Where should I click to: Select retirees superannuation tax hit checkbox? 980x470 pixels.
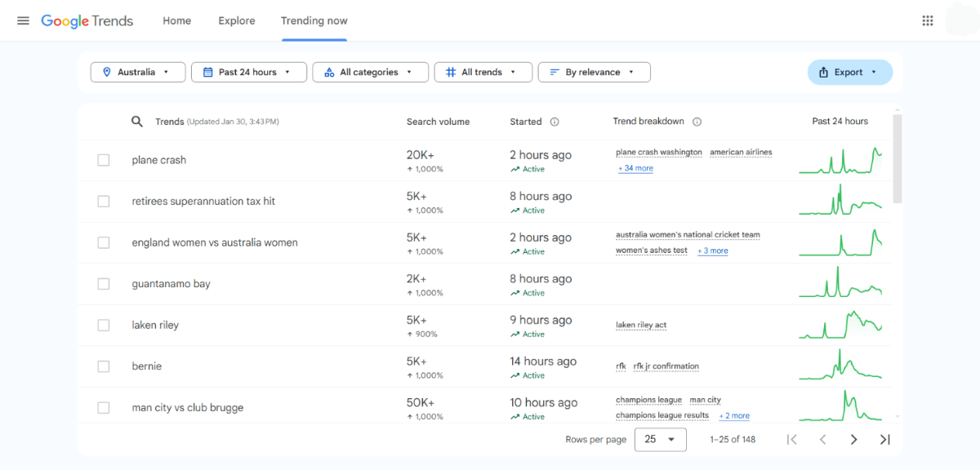pyautogui.click(x=104, y=201)
